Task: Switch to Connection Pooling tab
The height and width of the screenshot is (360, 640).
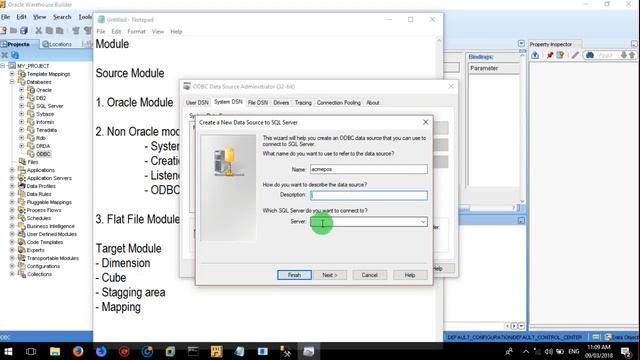Action: (x=338, y=102)
